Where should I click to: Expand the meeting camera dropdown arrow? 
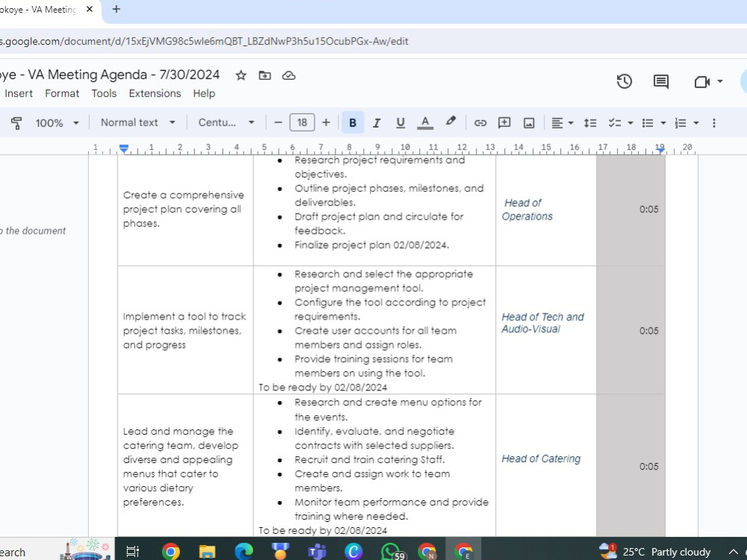[720, 81]
